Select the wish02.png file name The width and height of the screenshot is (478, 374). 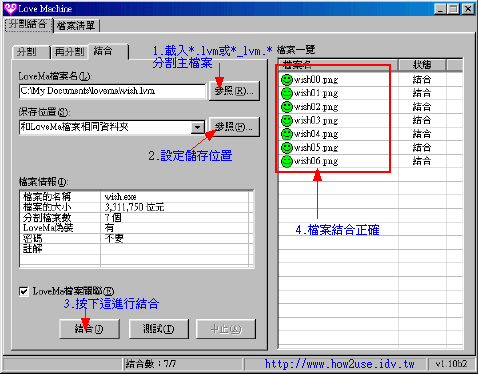[x=316, y=107]
